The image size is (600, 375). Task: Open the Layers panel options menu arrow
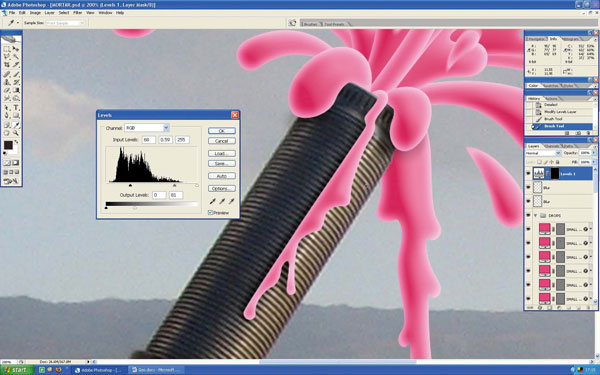595,146
